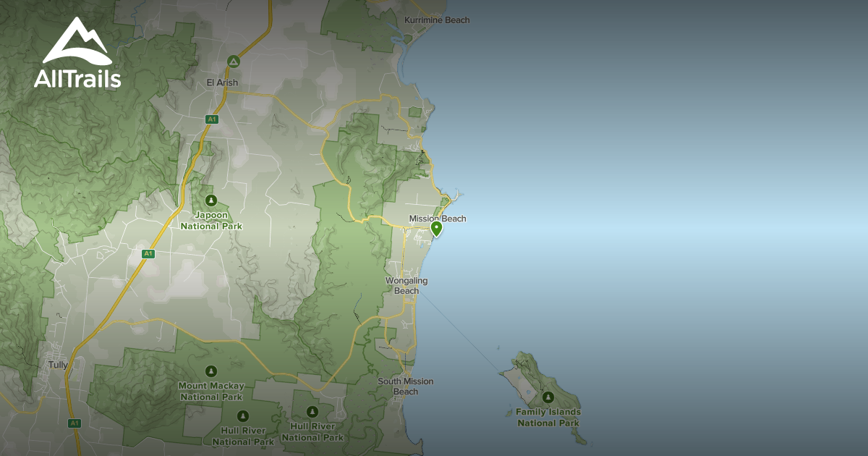Click the AllTrails wordmark text
Image resolution: width=868 pixels, height=456 pixels.
(x=77, y=78)
